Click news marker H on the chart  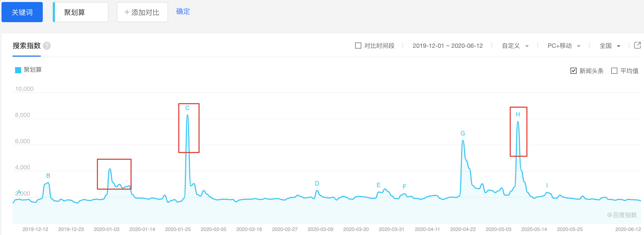[518, 114]
